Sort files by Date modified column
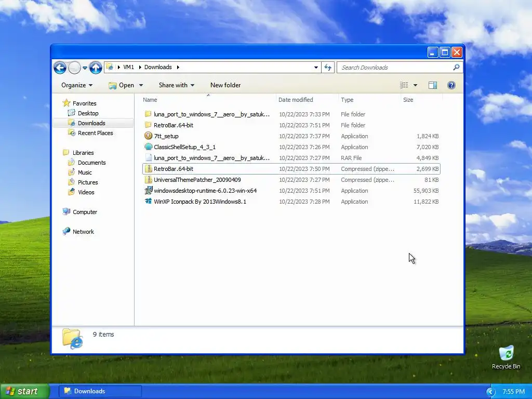 (296, 100)
